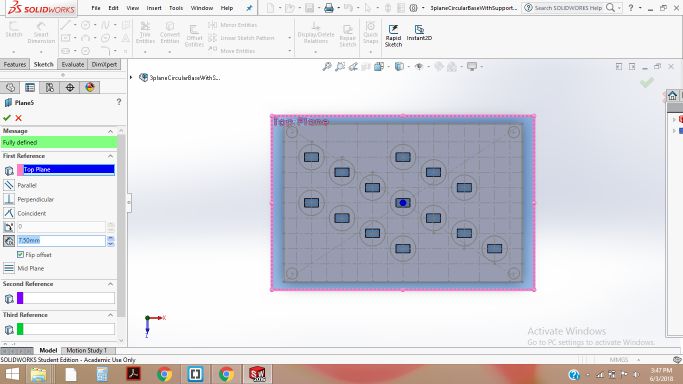Open the Edit menu
The width and height of the screenshot is (683, 384).
[113, 8]
